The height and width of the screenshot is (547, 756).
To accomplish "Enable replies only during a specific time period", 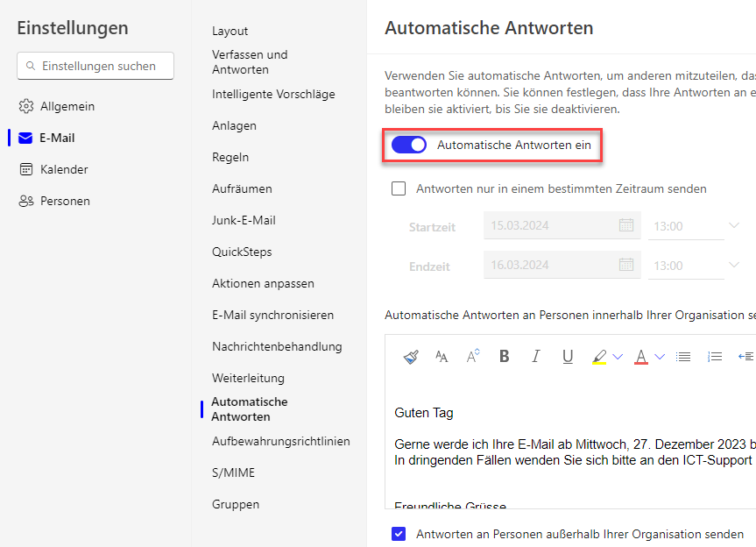I will tap(399, 188).
